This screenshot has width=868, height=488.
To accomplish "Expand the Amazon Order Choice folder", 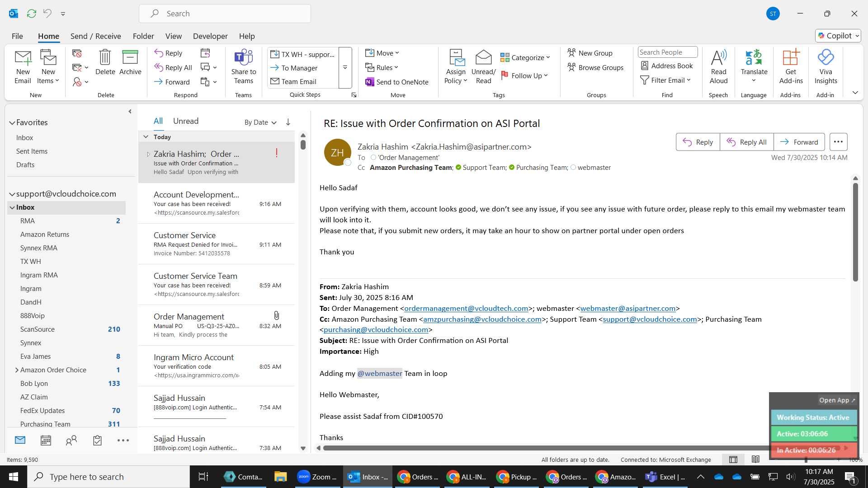I will point(17,370).
